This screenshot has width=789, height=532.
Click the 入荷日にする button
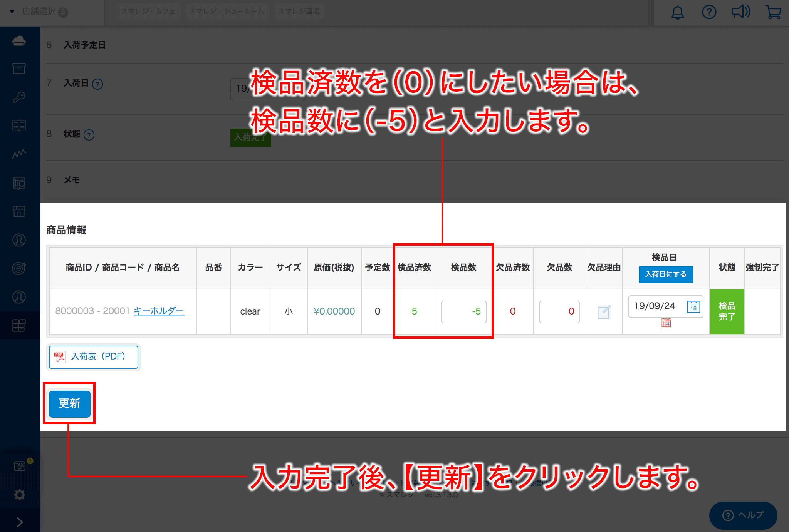pyautogui.click(x=666, y=274)
